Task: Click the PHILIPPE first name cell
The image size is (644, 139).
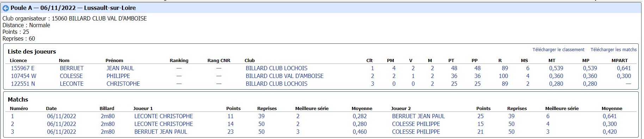Action: (118, 76)
